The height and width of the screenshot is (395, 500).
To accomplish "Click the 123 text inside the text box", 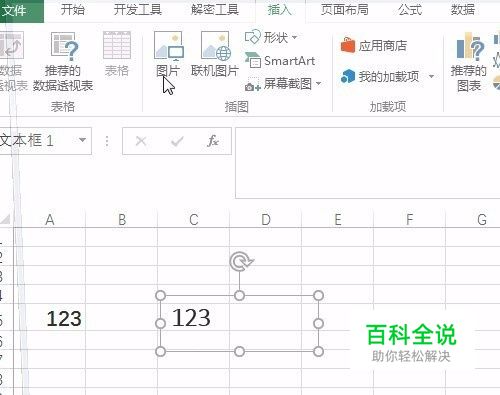I will 191,317.
